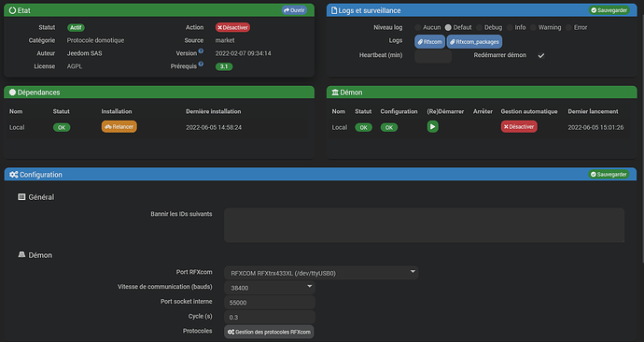Image resolution: width=644 pixels, height=342 pixels.
Task: Open the Port RFXcom dropdown
Action: [321, 273]
